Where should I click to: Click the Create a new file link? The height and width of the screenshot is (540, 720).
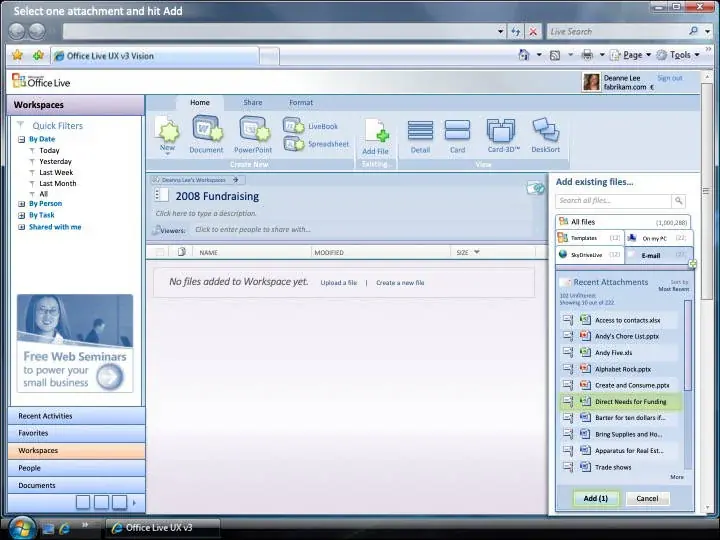[x=400, y=283]
